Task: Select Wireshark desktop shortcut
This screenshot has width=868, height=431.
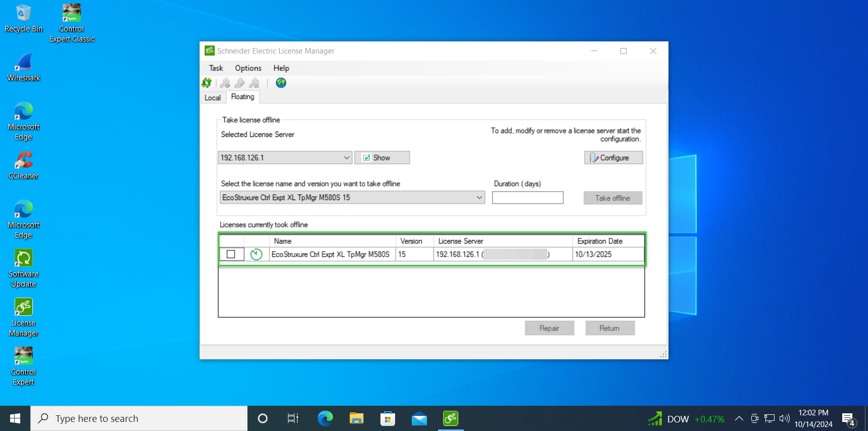Action: (x=24, y=68)
